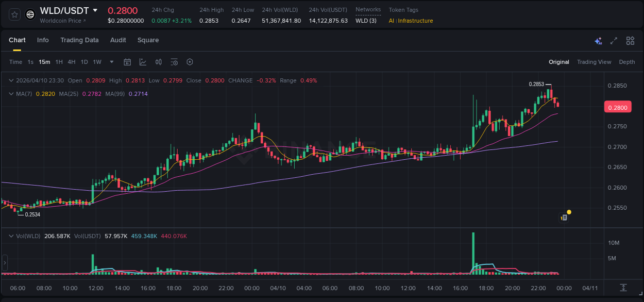Open chart settings hexagon icon
The width and height of the screenshot is (644, 302).
pos(190,62)
